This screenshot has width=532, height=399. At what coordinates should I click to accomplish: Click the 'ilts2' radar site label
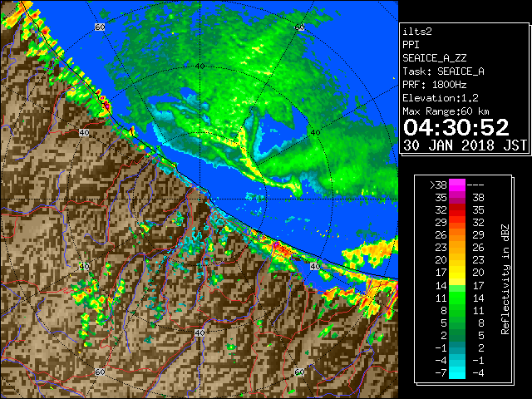417,32
